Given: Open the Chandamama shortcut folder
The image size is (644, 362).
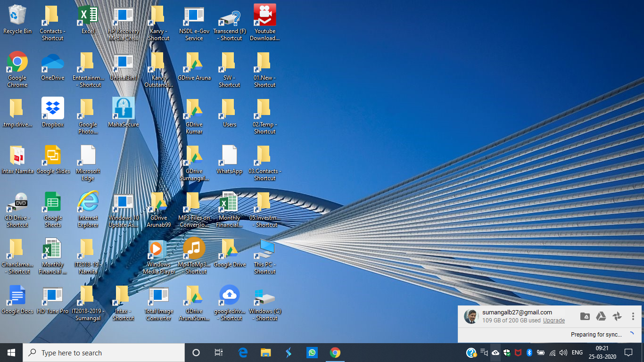Looking at the screenshot, I should coord(17,256).
